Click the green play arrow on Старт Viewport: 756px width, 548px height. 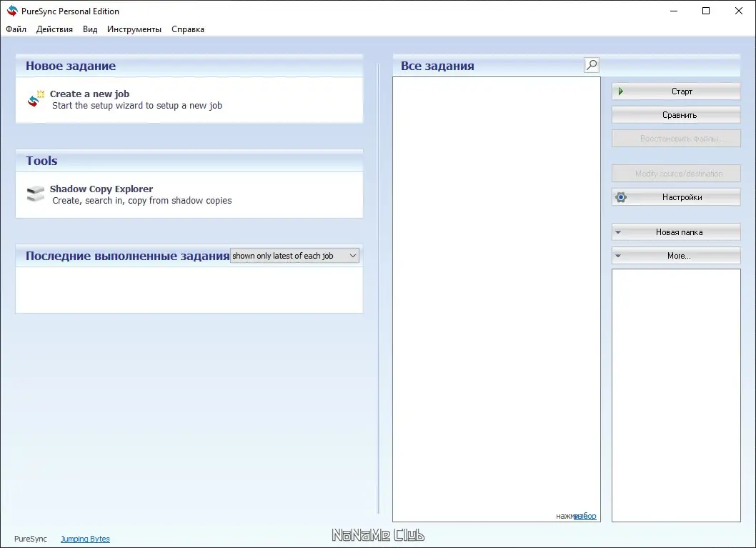(620, 91)
